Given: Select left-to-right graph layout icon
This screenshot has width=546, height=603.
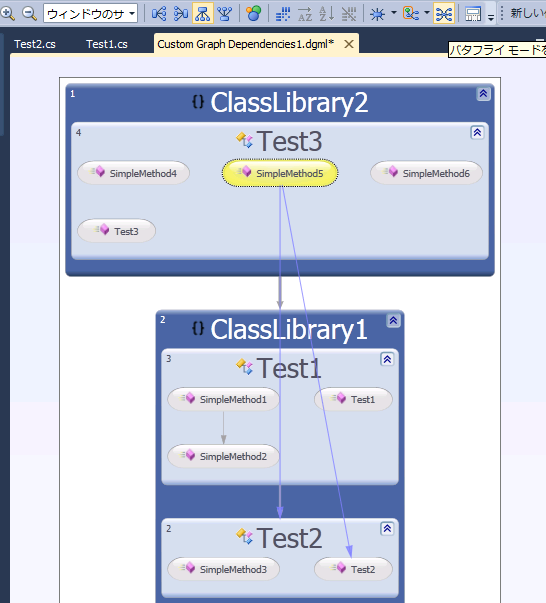Looking at the screenshot, I should tap(159, 14).
